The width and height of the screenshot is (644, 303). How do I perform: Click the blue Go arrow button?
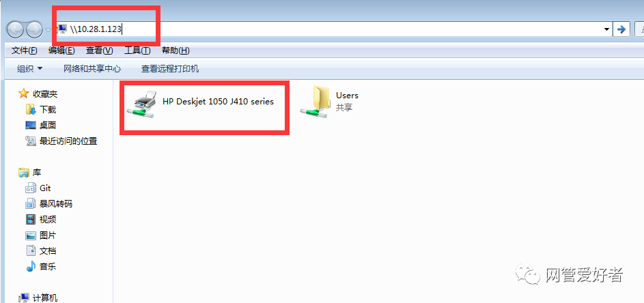(621, 29)
